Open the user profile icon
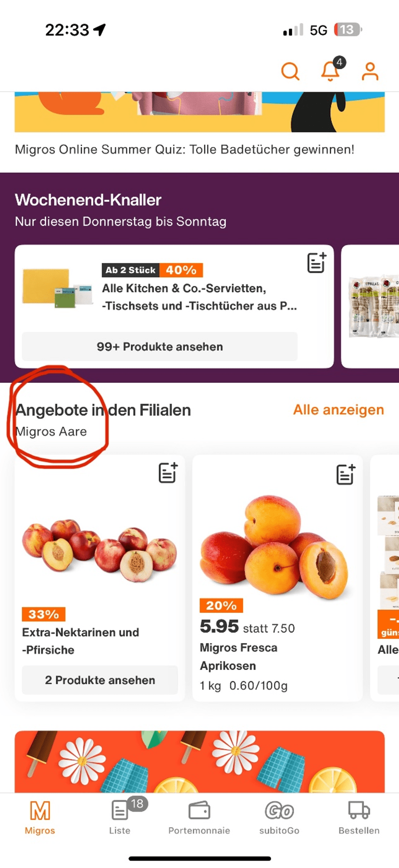 [x=370, y=71]
